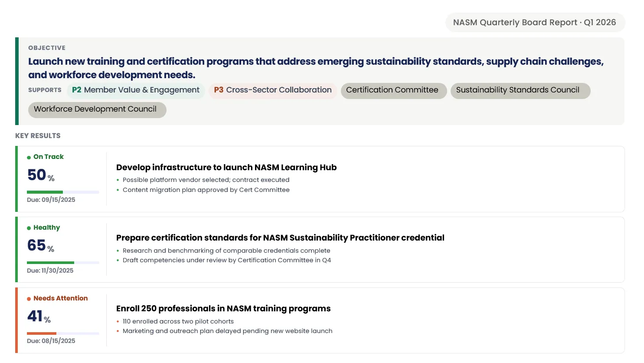644x363 pixels.
Task: Open the Develop infrastructure to launch NASM Learning Hub result
Action: pyautogui.click(x=226, y=168)
